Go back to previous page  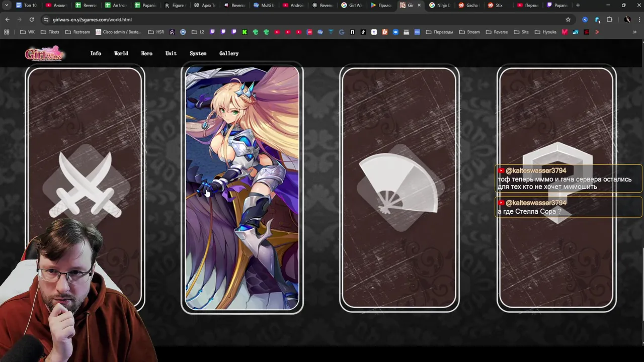tap(7, 20)
